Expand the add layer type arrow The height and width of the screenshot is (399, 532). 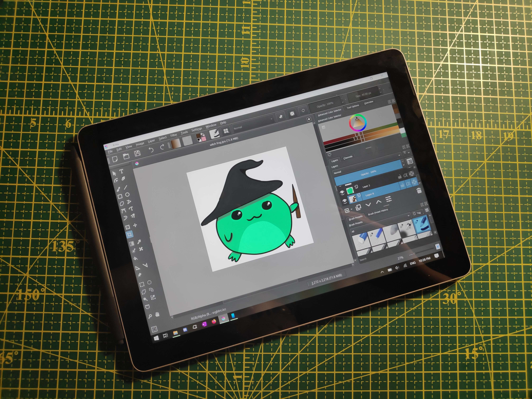pos(352,209)
